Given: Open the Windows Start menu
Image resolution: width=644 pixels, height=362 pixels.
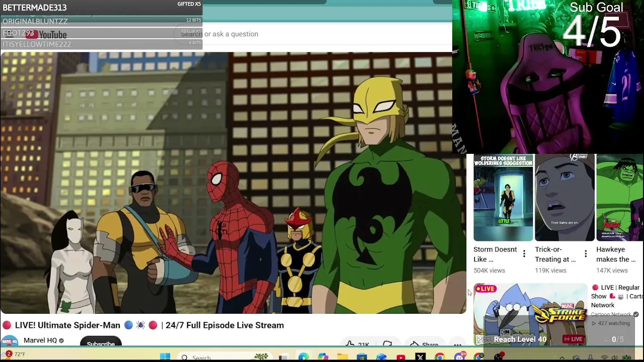Looking at the screenshot, I should coord(165,357).
